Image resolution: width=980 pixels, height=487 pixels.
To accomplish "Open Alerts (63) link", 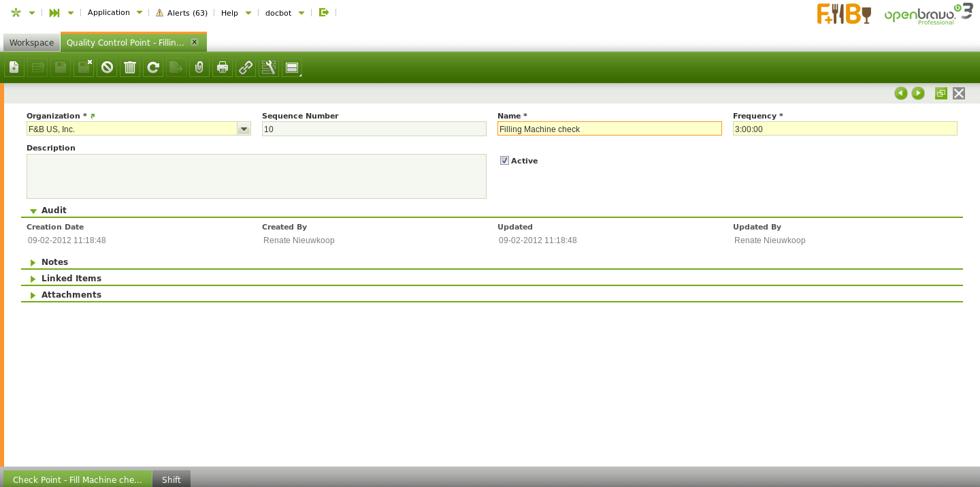I will point(182,13).
